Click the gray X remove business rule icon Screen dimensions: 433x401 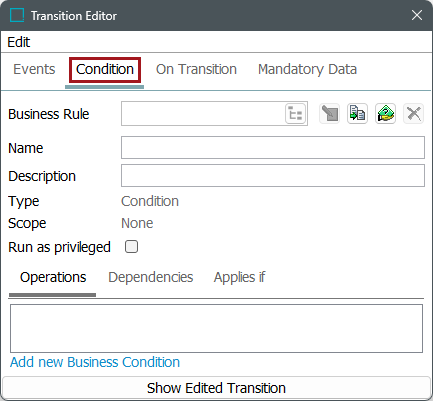(413, 114)
